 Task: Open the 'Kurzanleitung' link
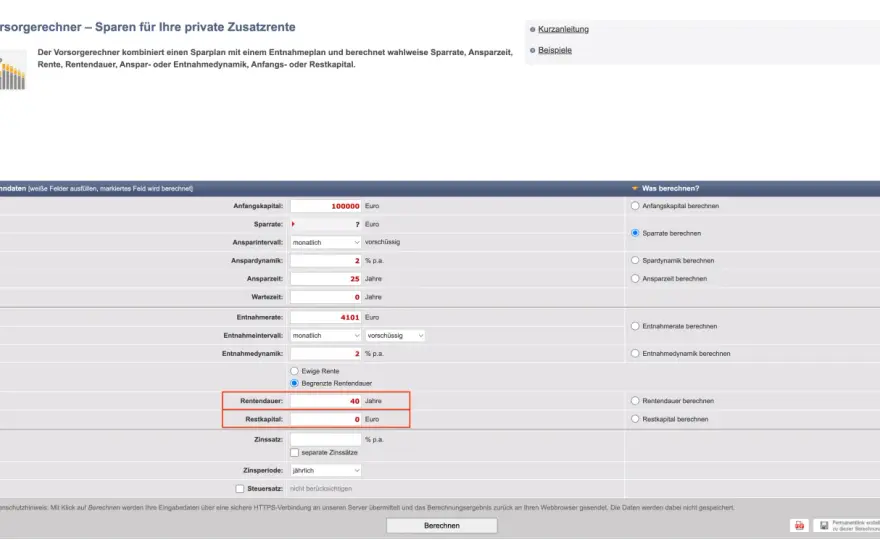click(563, 29)
